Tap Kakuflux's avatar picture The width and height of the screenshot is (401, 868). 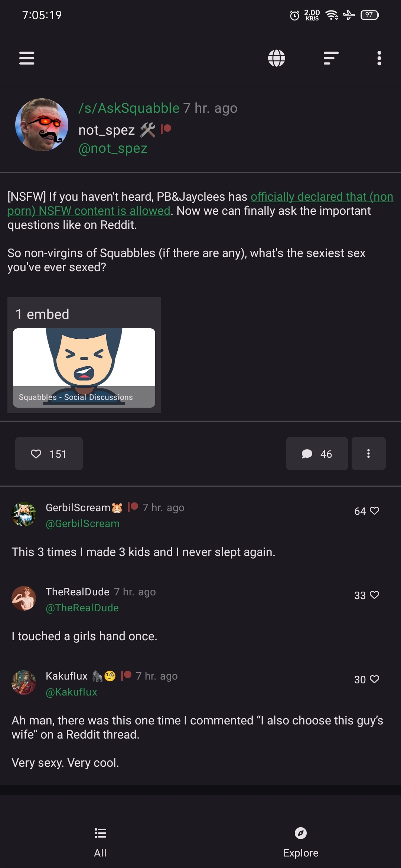24,683
